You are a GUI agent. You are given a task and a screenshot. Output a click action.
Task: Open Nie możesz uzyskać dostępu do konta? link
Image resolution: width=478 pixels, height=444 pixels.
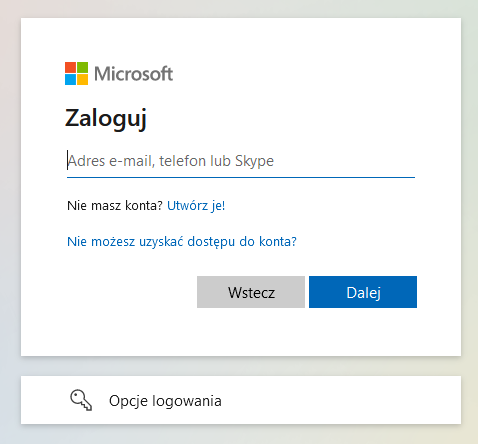pyautogui.click(x=182, y=242)
